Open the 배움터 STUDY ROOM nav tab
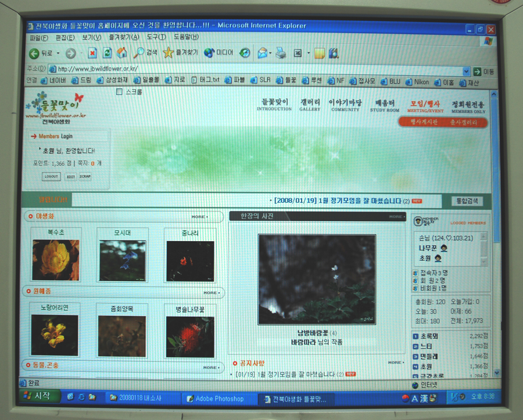Image resolution: width=523 pixels, height=420 pixels. (385, 106)
